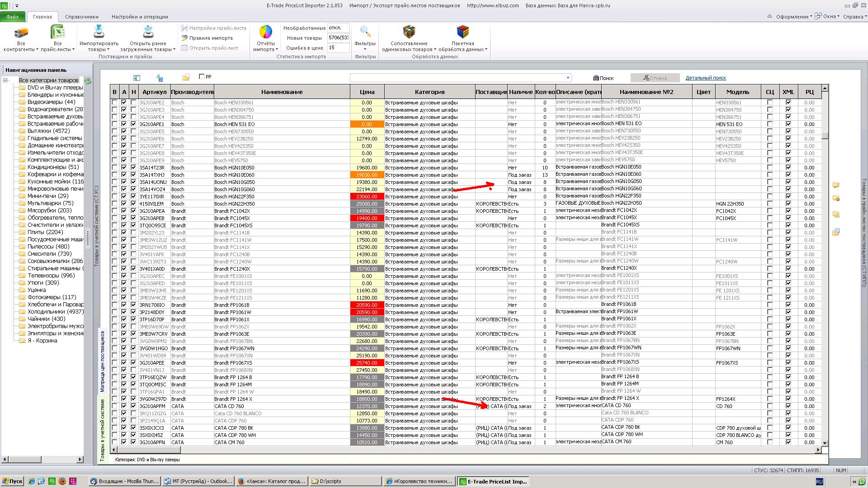Open the 'Файл' menu tab
The height and width of the screenshot is (488, 868).
pyautogui.click(x=13, y=17)
